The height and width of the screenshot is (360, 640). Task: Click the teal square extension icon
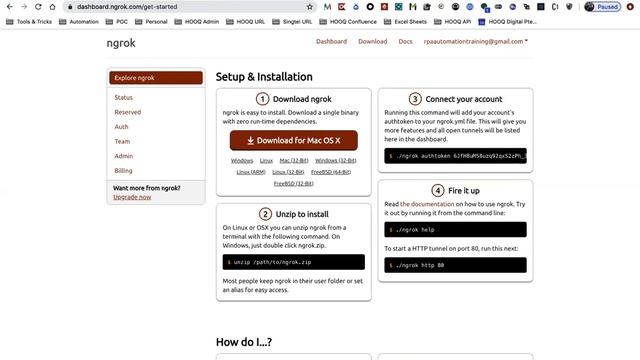coord(398,7)
